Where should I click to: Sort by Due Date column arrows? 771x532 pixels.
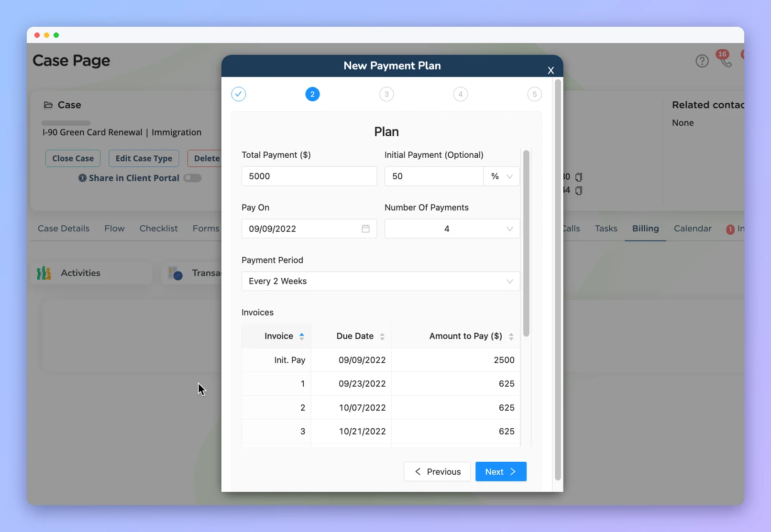(x=382, y=337)
